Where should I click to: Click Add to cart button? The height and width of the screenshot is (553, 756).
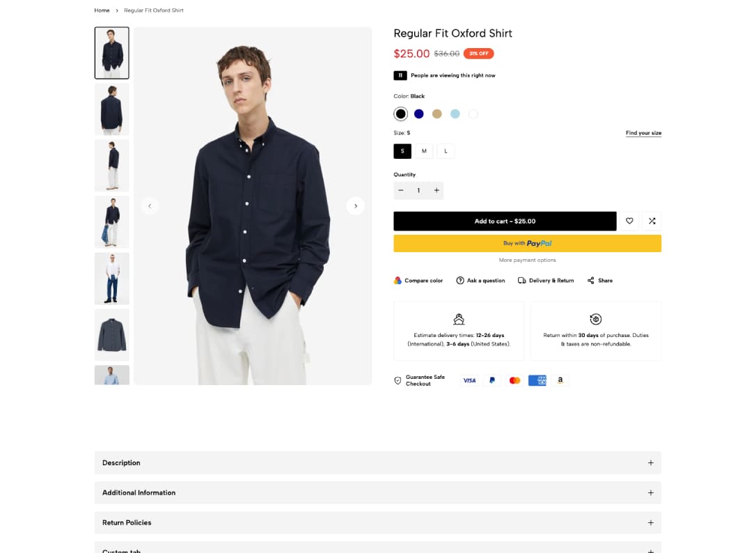click(505, 221)
